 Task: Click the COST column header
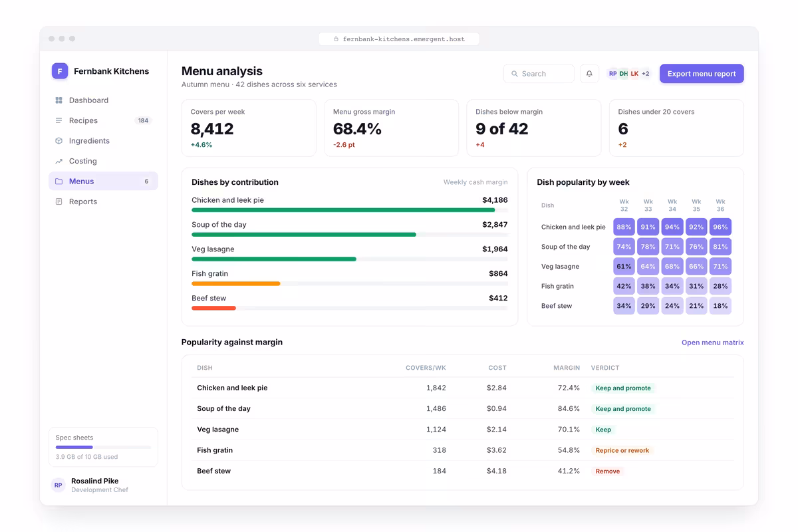point(497,368)
